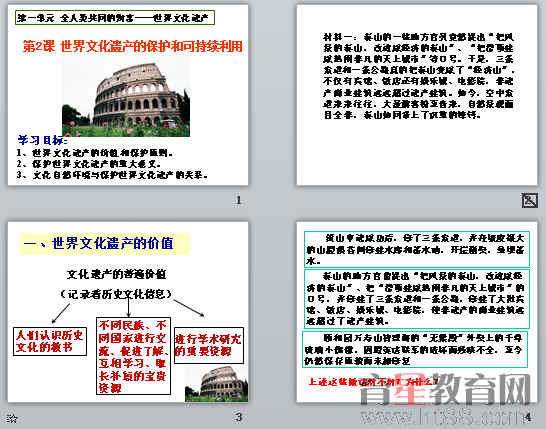Click the hidden-slide number icon under slide 2
Screen dimensions: 546x429
530,201
